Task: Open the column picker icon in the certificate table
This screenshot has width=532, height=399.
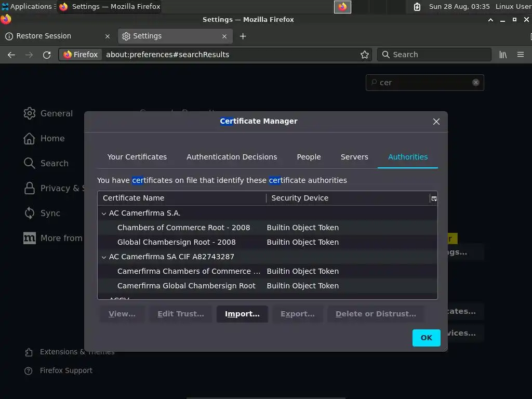Action: (x=434, y=198)
